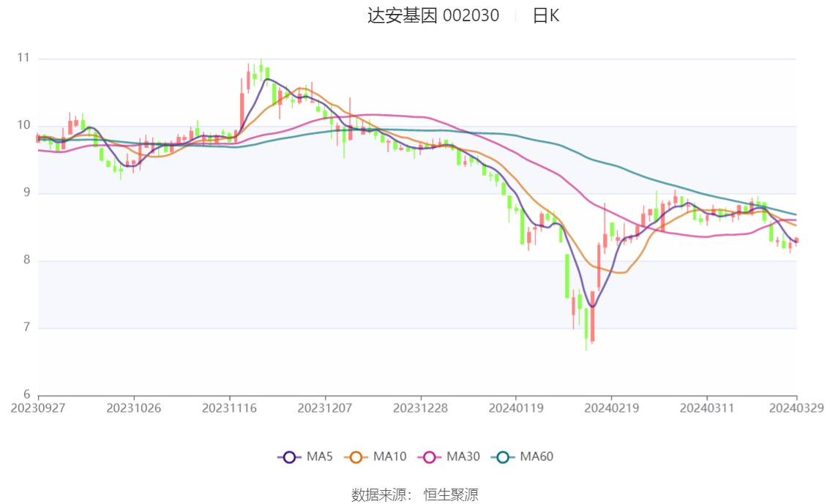Click the 恒生聚源 data source text

tap(451, 495)
